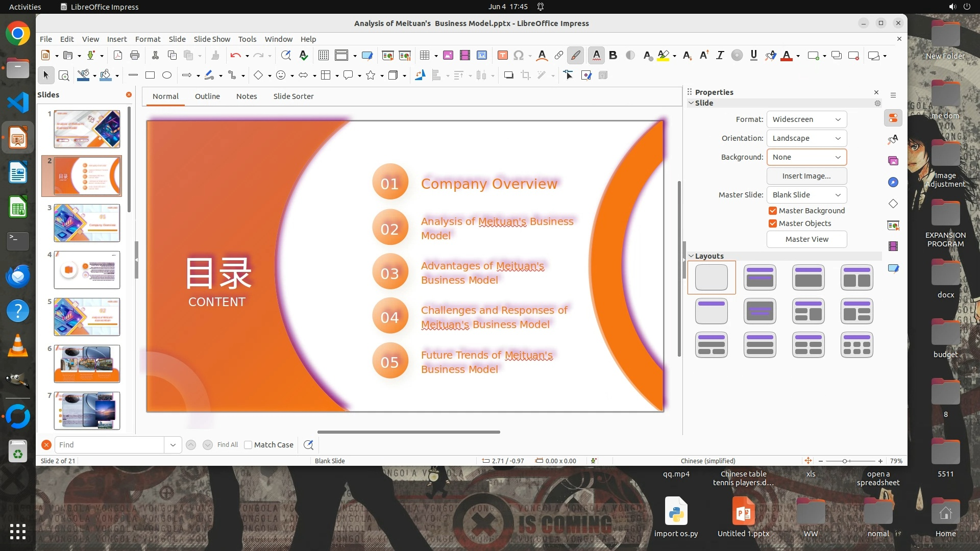This screenshot has width=980, height=551.
Task: Click the Bold formatting icon
Action: [x=613, y=55]
